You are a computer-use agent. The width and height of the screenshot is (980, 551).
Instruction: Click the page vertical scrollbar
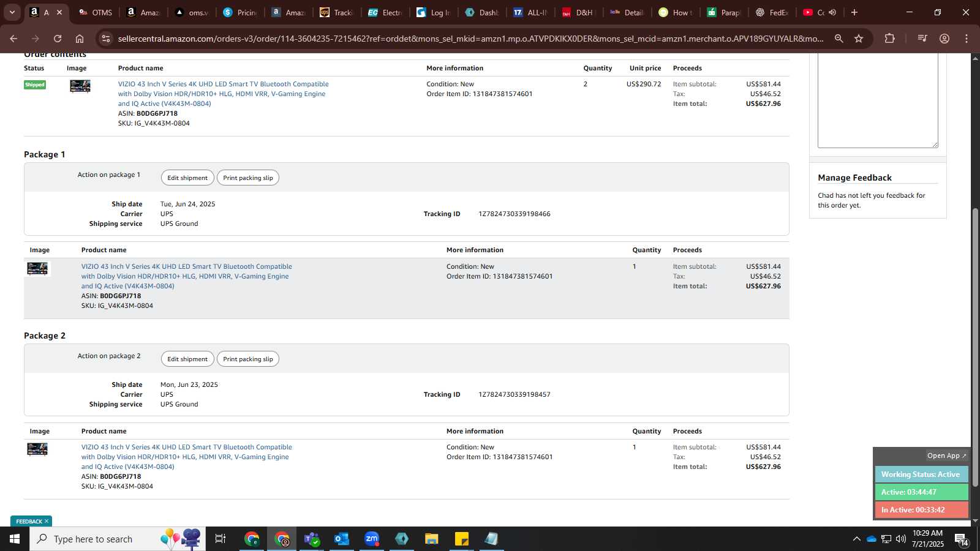[x=975, y=348]
